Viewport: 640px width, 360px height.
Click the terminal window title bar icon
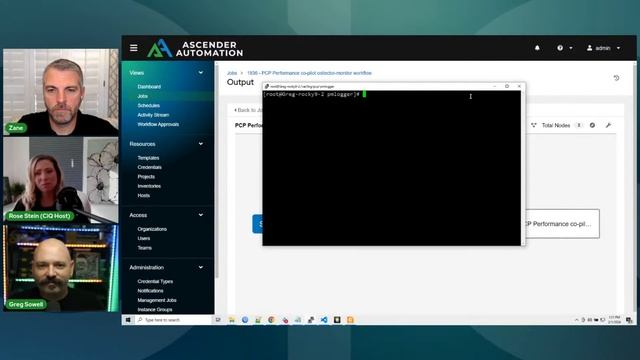click(x=267, y=87)
